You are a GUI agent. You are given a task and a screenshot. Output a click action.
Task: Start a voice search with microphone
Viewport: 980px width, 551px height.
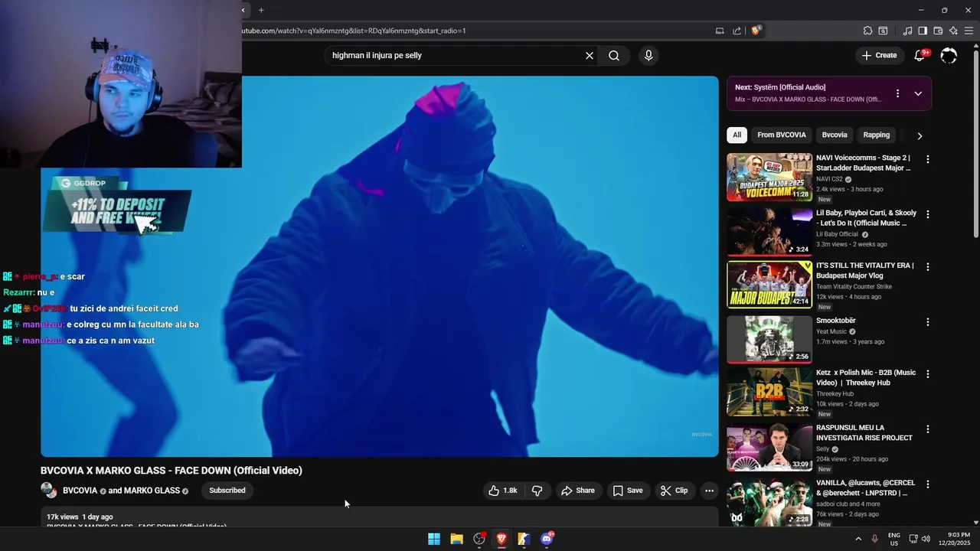pyautogui.click(x=648, y=55)
